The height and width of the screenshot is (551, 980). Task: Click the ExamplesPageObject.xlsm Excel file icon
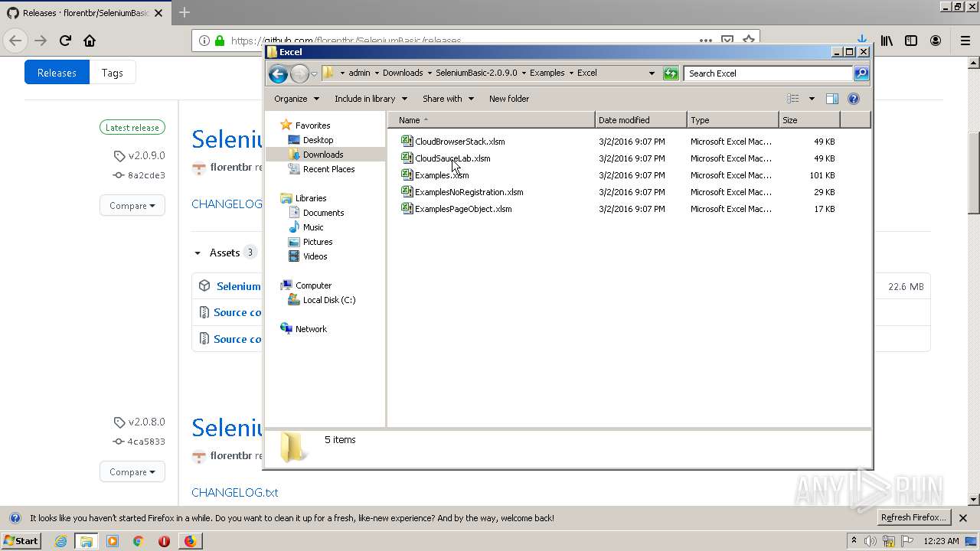407,209
